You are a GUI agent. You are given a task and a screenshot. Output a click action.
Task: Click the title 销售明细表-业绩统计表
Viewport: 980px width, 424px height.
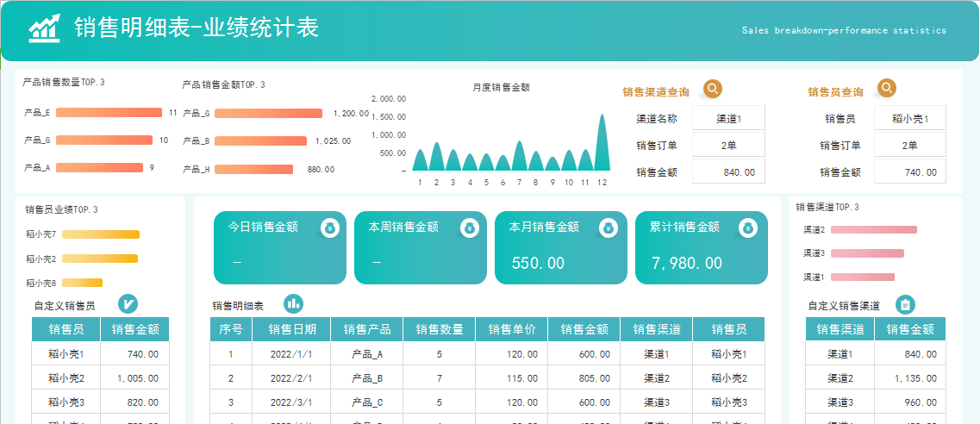pyautogui.click(x=197, y=28)
